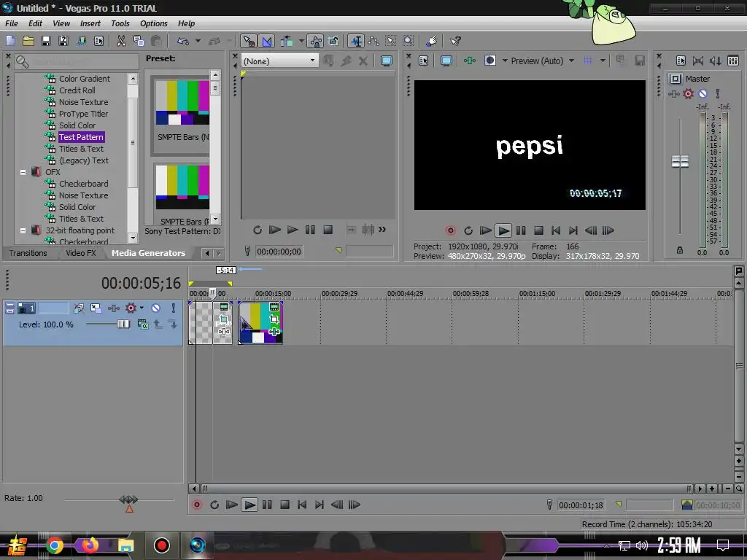Open the Tools menu
The height and width of the screenshot is (560, 747).
pyautogui.click(x=120, y=23)
